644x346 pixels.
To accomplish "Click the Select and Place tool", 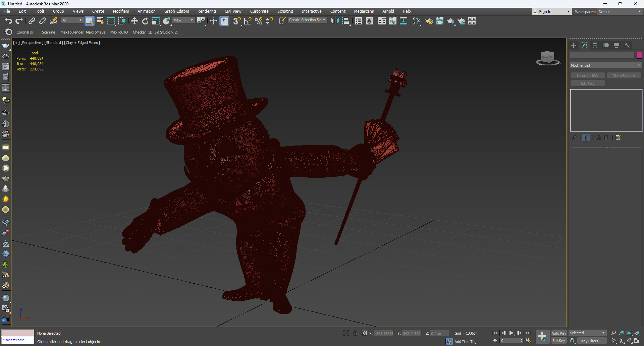I will [166, 21].
